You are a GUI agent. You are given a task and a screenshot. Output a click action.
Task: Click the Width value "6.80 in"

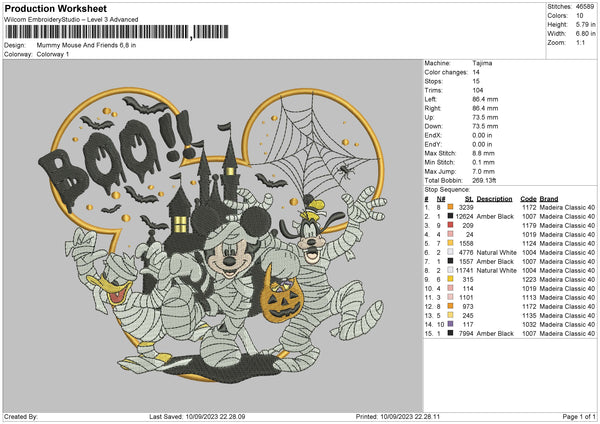(x=585, y=34)
